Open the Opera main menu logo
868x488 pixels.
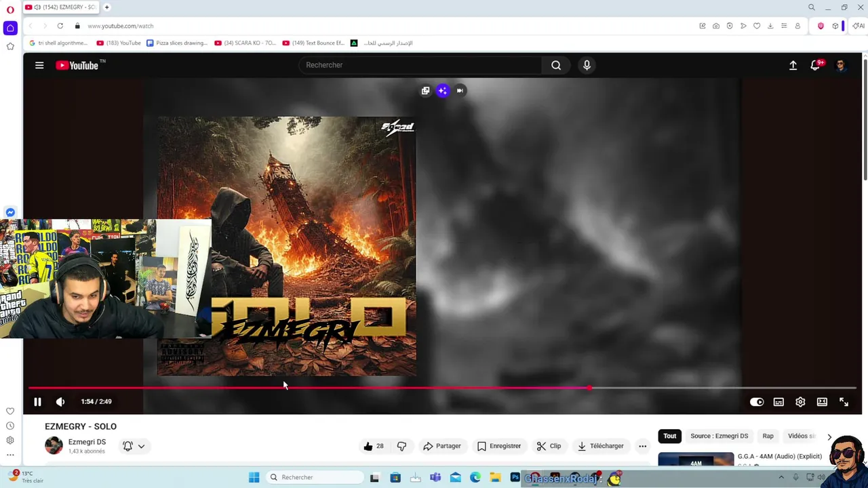(10, 9)
